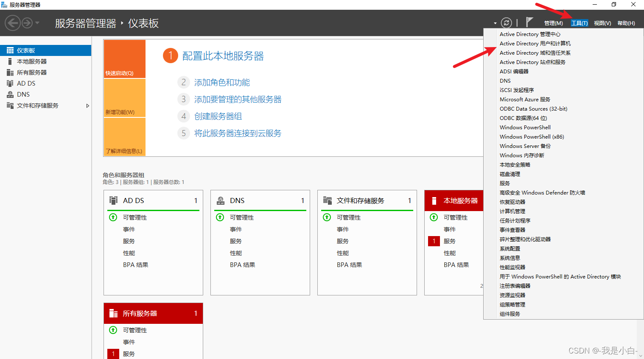Click 事件 in the AD DS tile

pos(129,229)
